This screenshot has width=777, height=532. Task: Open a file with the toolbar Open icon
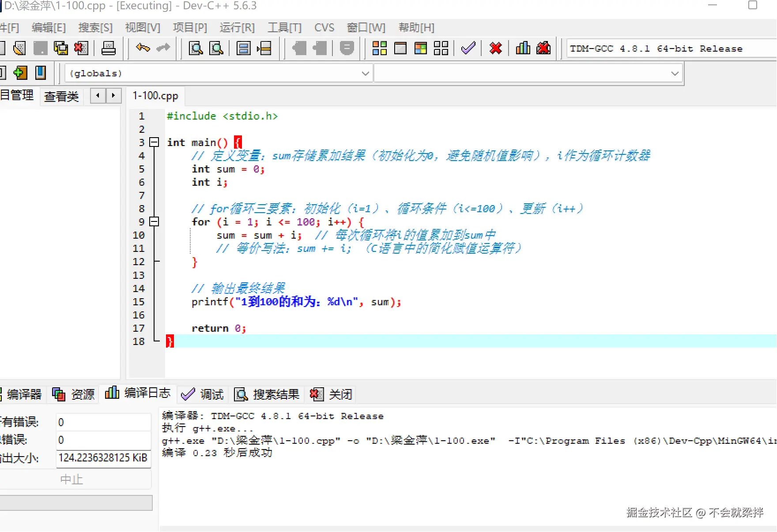[19, 48]
